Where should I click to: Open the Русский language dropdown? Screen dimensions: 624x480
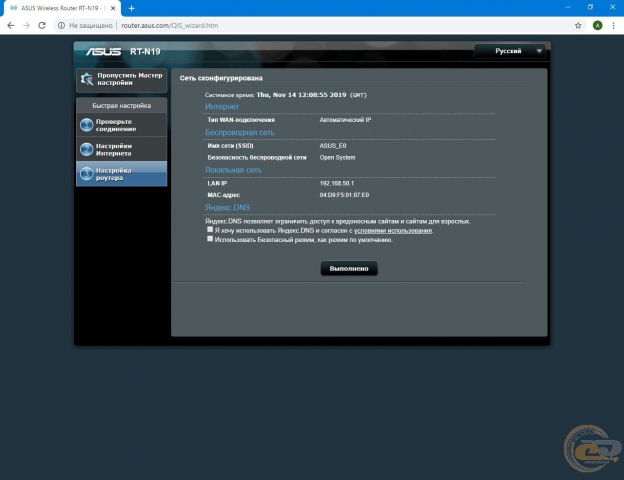pos(512,51)
